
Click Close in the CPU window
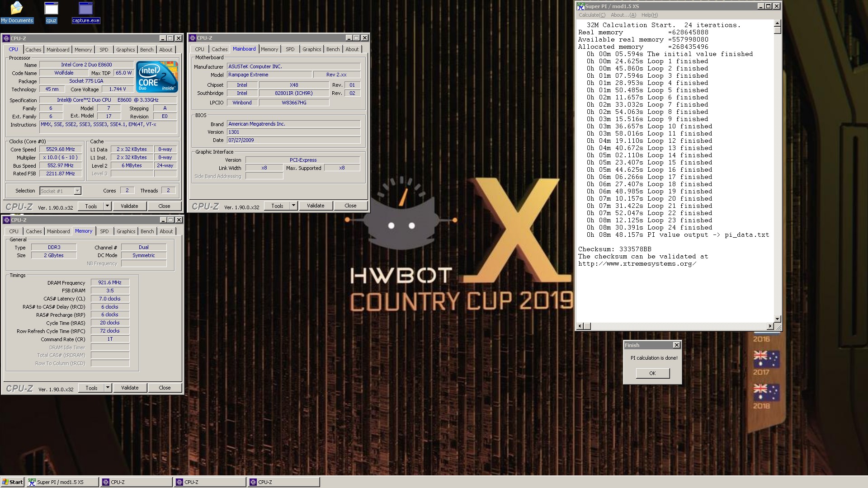(164, 206)
